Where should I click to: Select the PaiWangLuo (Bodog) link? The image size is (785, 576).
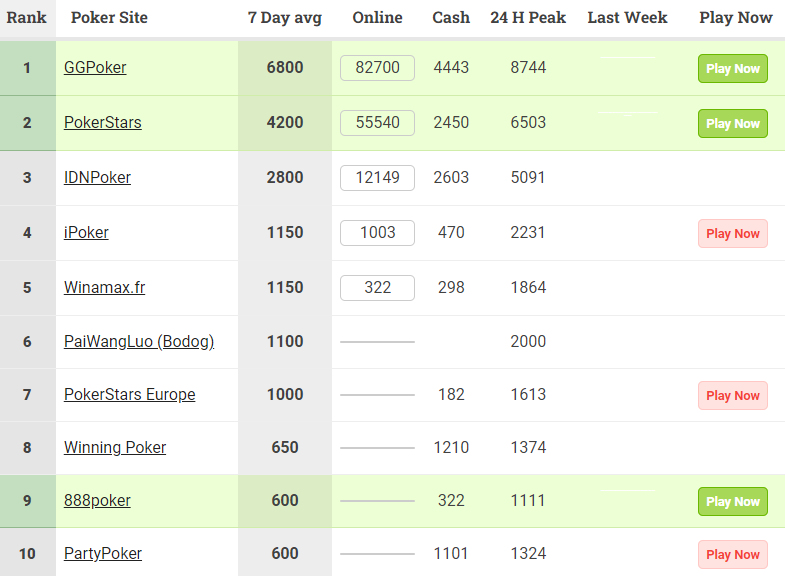(x=139, y=342)
